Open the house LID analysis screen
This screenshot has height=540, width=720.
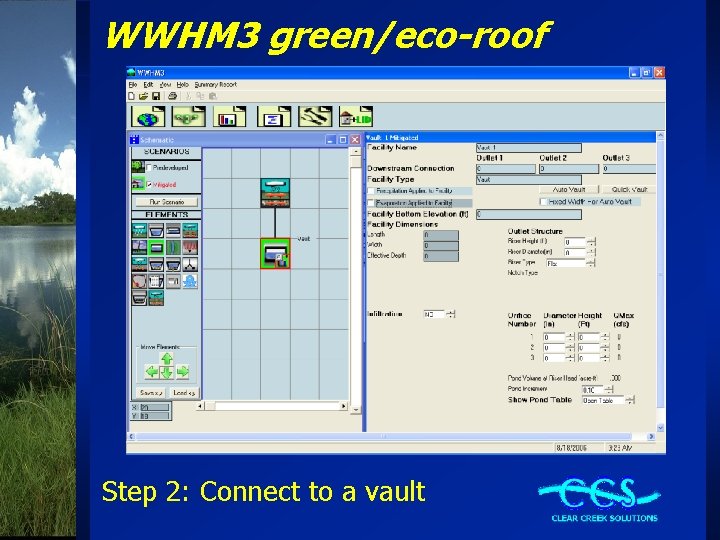coord(356,116)
